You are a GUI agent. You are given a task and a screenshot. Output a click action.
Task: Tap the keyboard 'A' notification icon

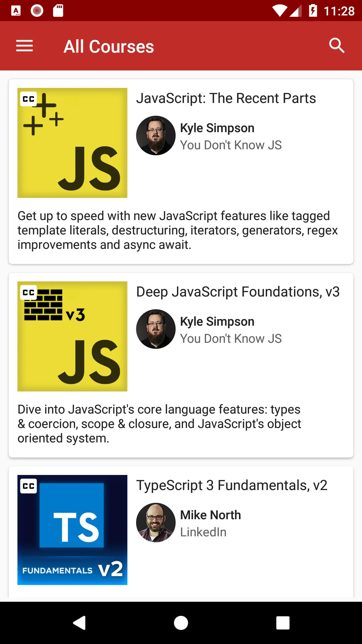click(16, 11)
